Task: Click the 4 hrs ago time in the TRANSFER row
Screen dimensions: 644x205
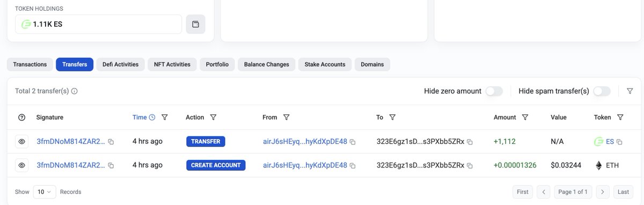Action: click(x=148, y=142)
